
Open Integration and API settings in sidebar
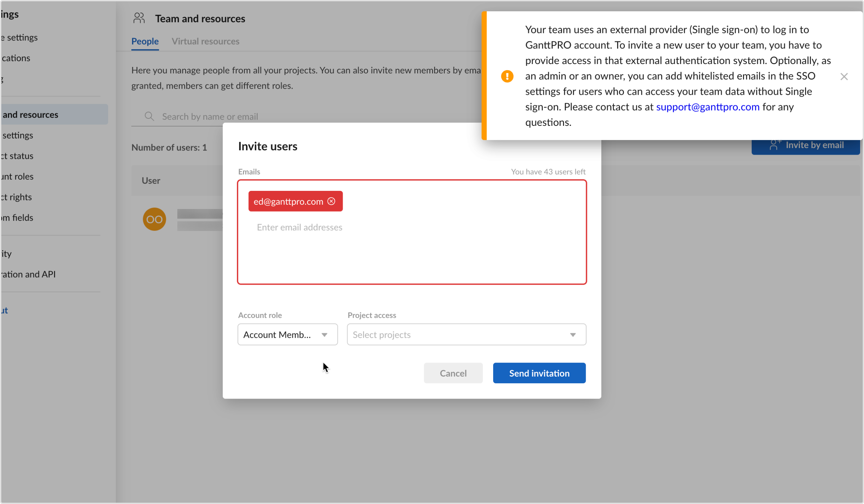tap(28, 274)
